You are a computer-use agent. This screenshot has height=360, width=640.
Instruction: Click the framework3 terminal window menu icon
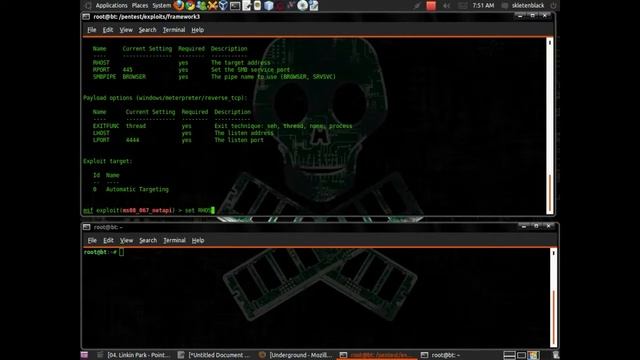point(86,17)
